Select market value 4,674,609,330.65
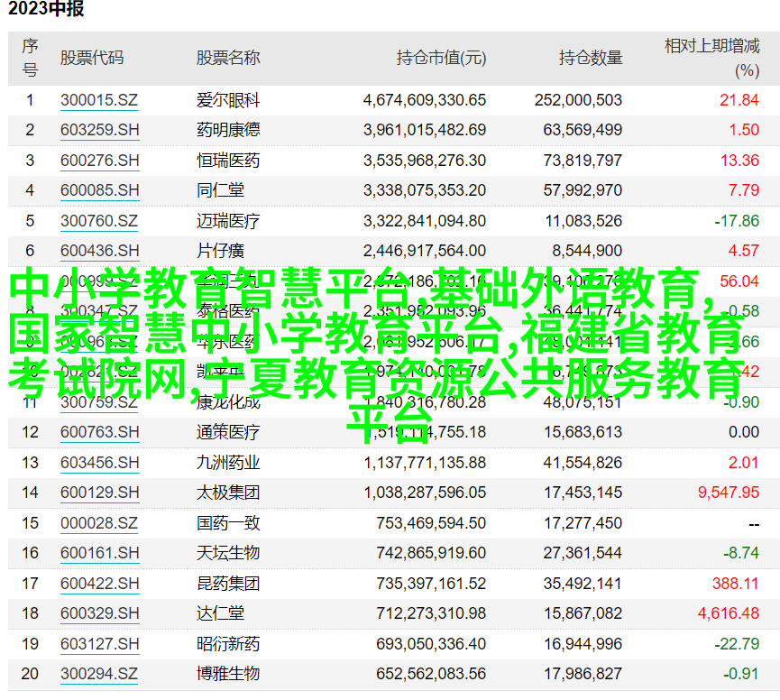780x700 pixels. click(425, 100)
